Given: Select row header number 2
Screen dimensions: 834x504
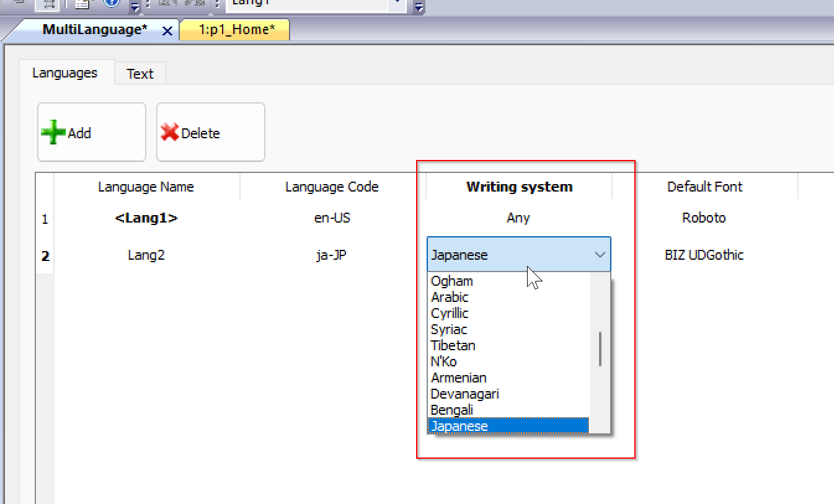Looking at the screenshot, I should click(x=45, y=255).
